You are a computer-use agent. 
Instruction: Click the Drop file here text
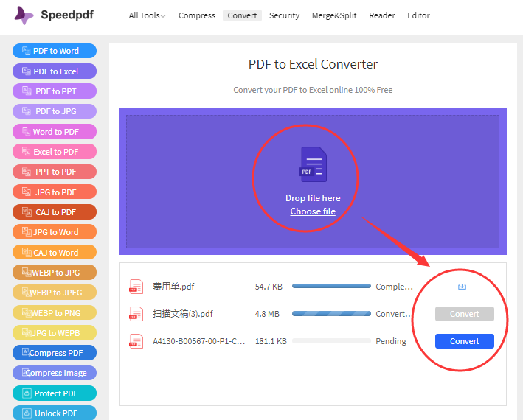point(313,198)
